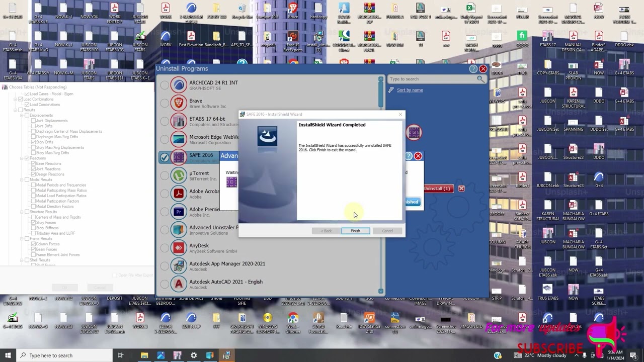
Task: Toggle the Column Forces checkbox
Action: pyautogui.click(x=33, y=244)
